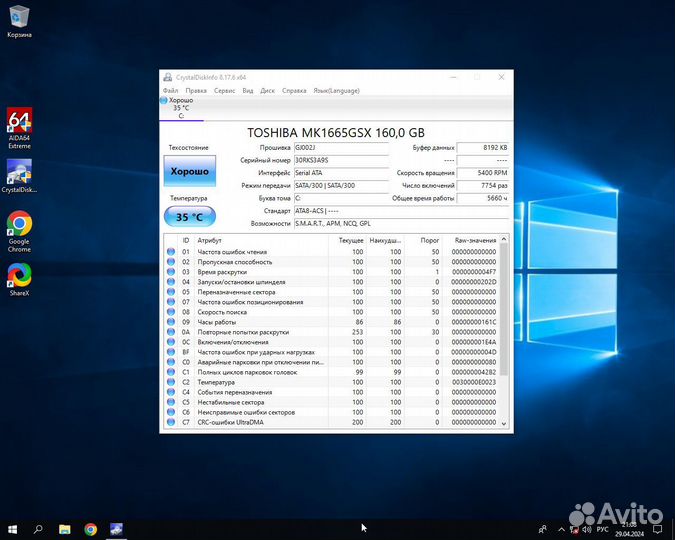Select the ShareX desktop icon
Screen dimensions: 675x540
click(19, 279)
